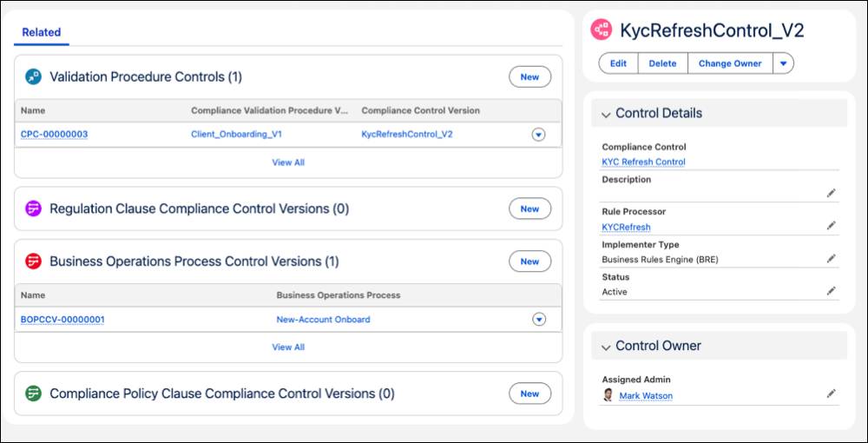
Task: Open the New-Account Onboard link
Action: pos(323,320)
